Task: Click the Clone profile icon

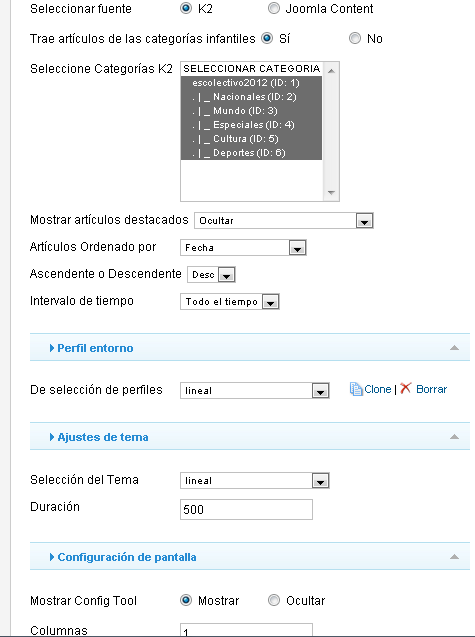Action: tap(356, 389)
